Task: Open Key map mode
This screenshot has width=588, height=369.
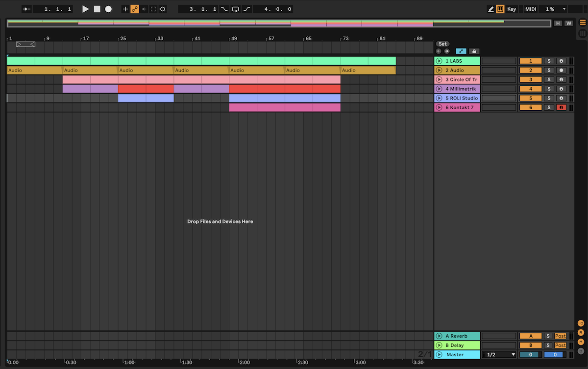Action: [512, 9]
